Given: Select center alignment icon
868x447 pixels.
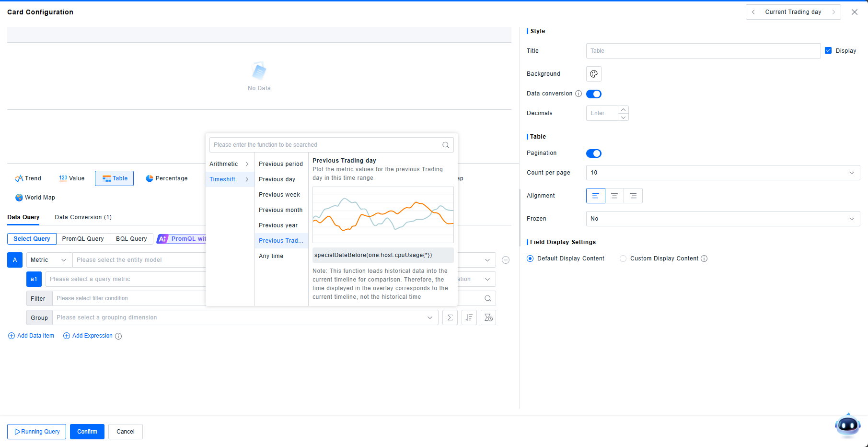Looking at the screenshot, I should click(614, 196).
